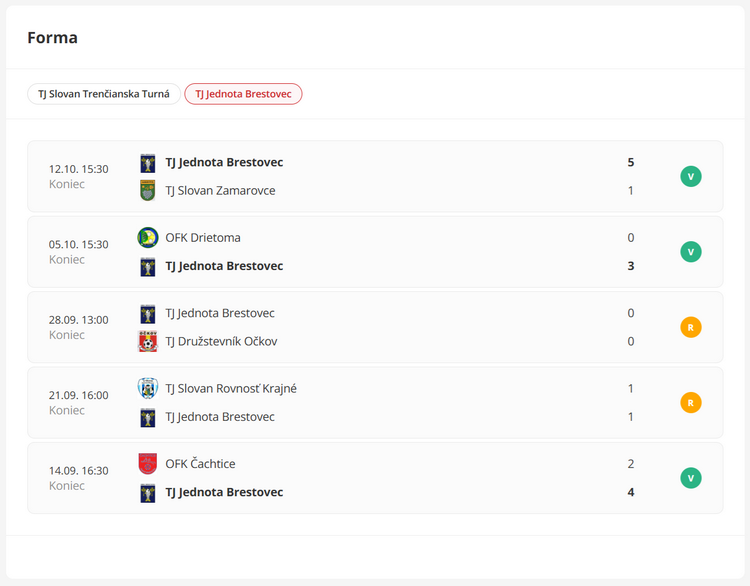
Task: Click the TJ Slovan Zamarovce team crest
Action: click(148, 190)
